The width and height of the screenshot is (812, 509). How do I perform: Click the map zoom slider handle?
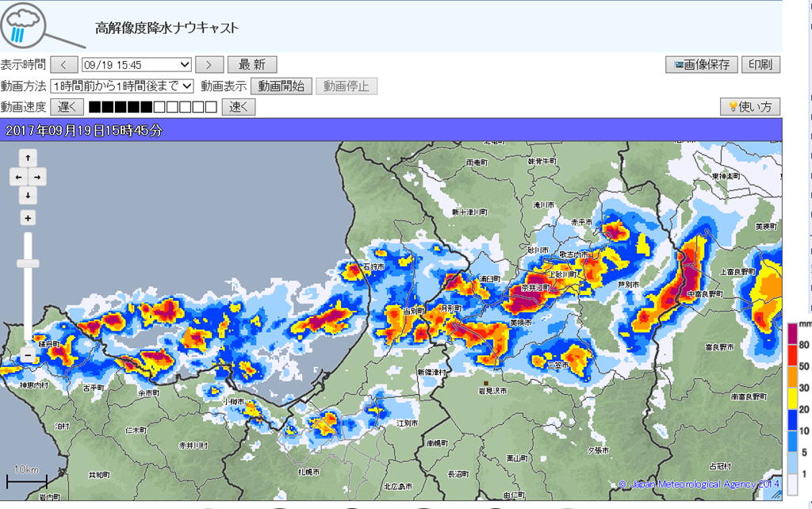(28, 263)
